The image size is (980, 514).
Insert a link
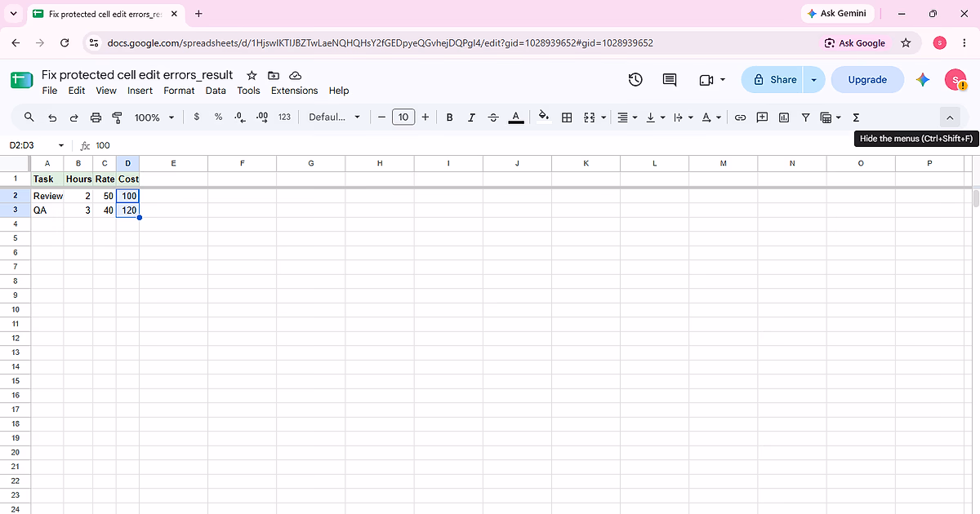coord(741,117)
